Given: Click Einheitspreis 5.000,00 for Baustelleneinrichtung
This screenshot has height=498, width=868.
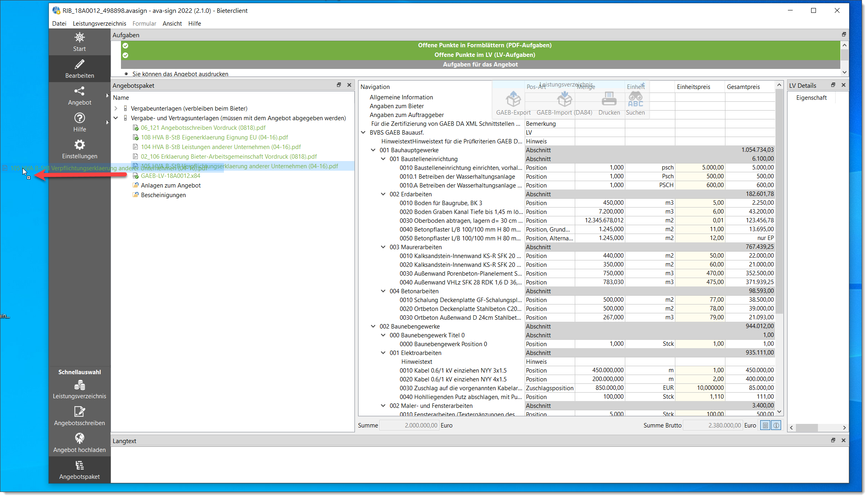Looking at the screenshot, I should click(700, 167).
